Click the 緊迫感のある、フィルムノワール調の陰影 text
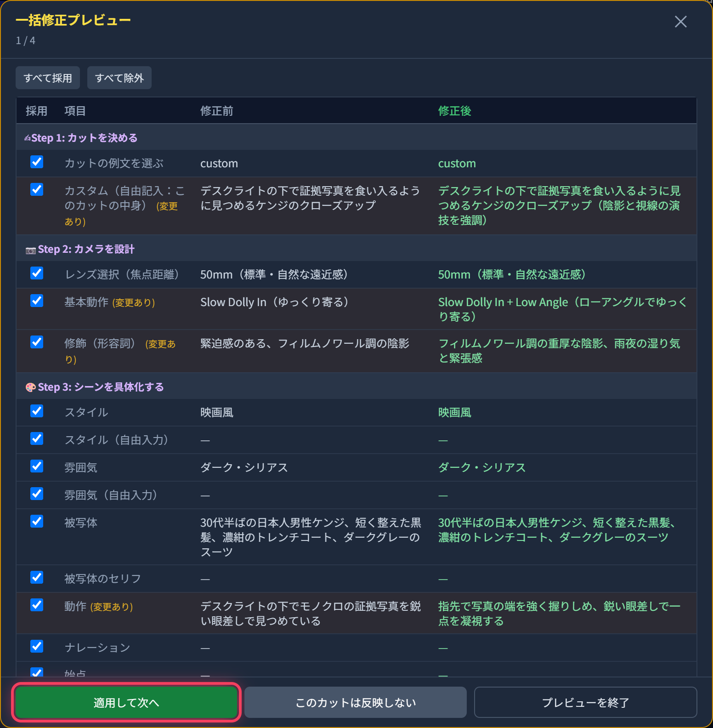Screen dimensions: 713x728 click(x=305, y=343)
